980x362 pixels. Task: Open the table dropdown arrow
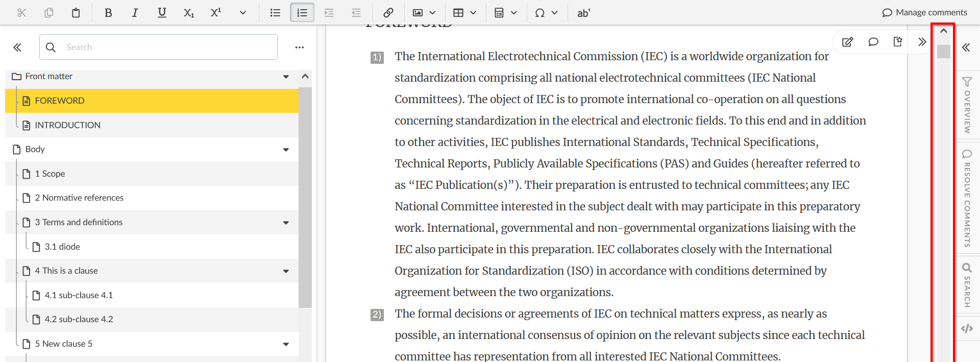(473, 13)
